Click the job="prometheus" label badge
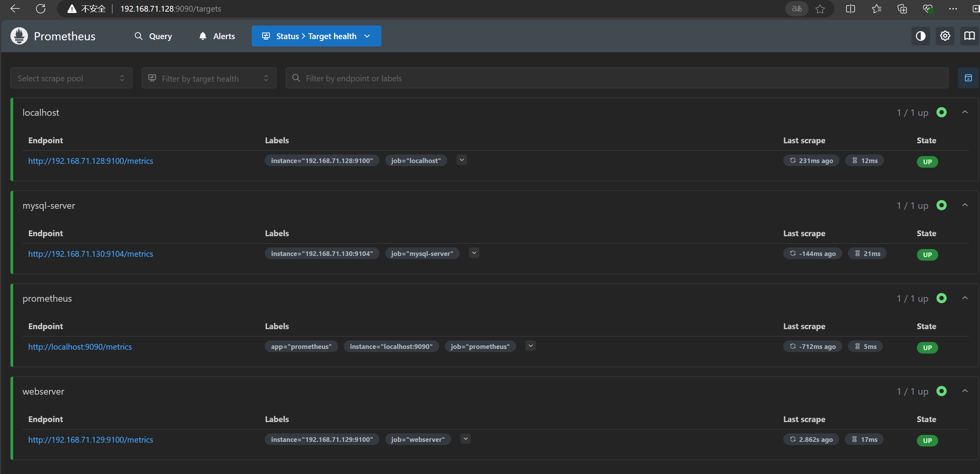980x474 pixels. 480,347
